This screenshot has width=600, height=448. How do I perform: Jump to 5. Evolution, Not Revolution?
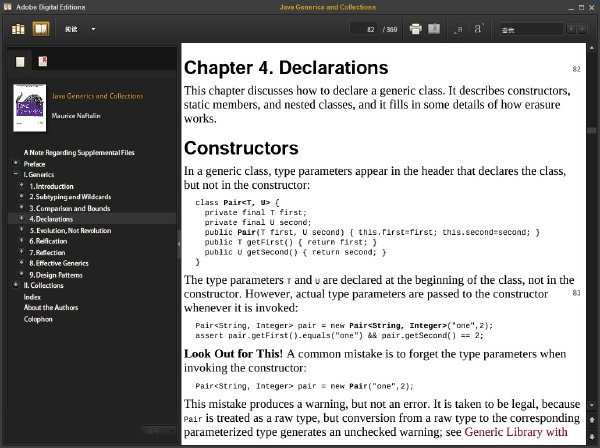pos(70,231)
